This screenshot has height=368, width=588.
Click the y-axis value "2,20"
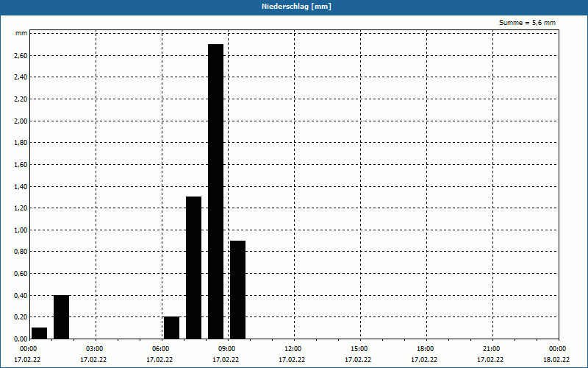[x=21, y=99]
